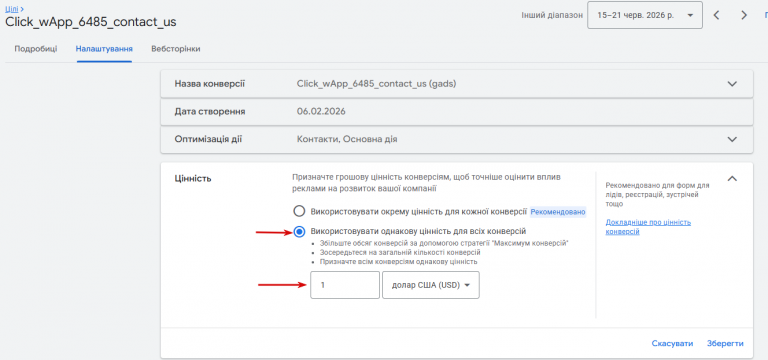This screenshot has width=768, height=360.
Task: Click the conversion value input field
Action: [345, 285]
